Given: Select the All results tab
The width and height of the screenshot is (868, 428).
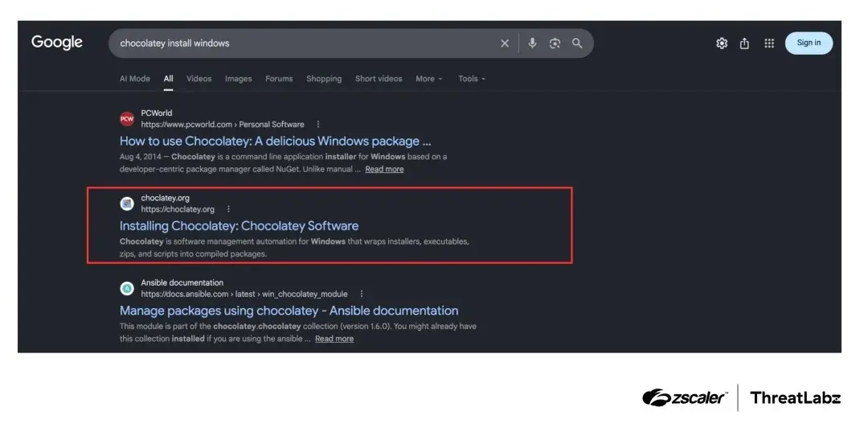Looking at the screenshot, I should (x=168, y=79).
